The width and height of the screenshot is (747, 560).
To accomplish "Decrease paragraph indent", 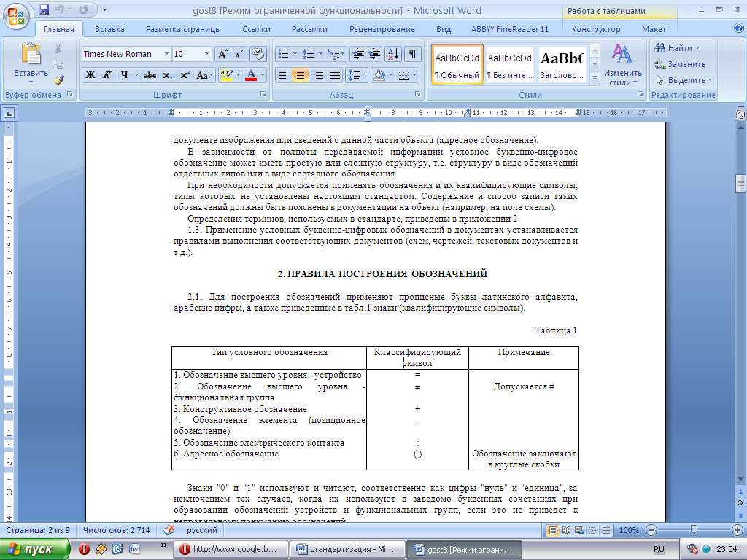I will click(x=358, y=54).
